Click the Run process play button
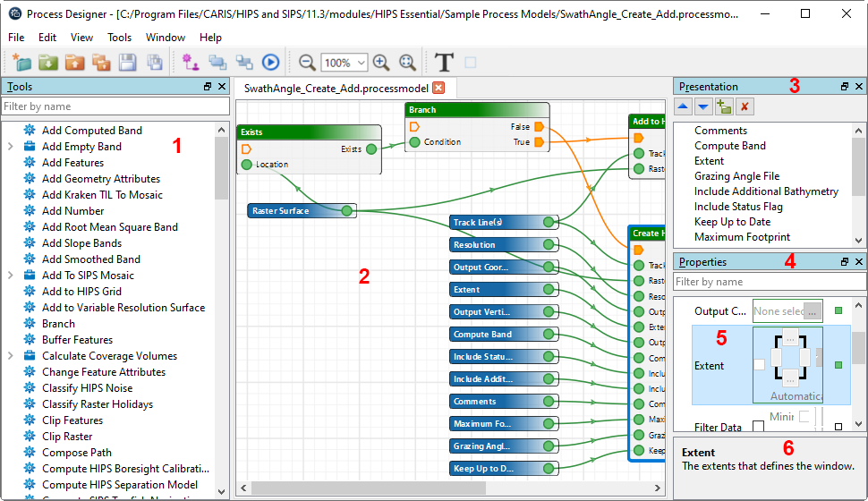The image size is (868, 501). (270, 63)
